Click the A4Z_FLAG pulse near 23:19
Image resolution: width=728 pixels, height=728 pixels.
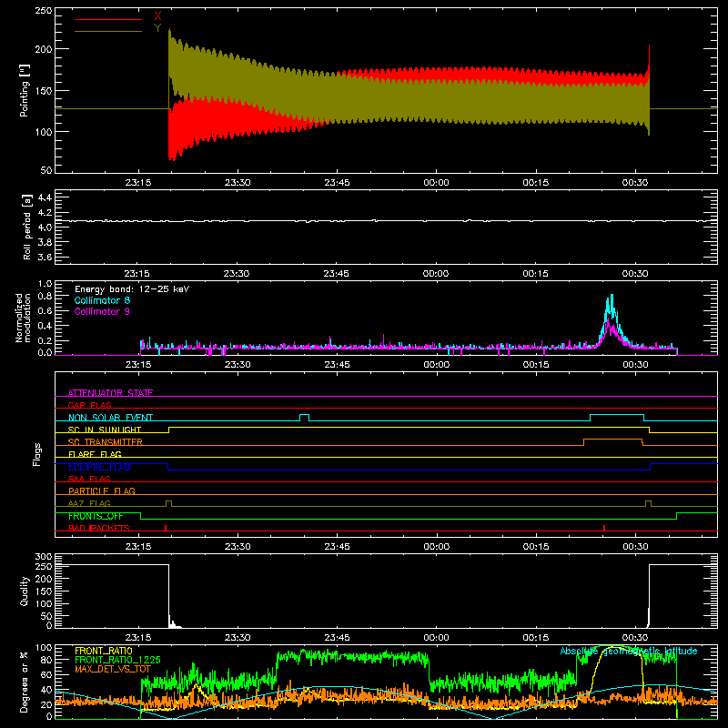(168, 502)
